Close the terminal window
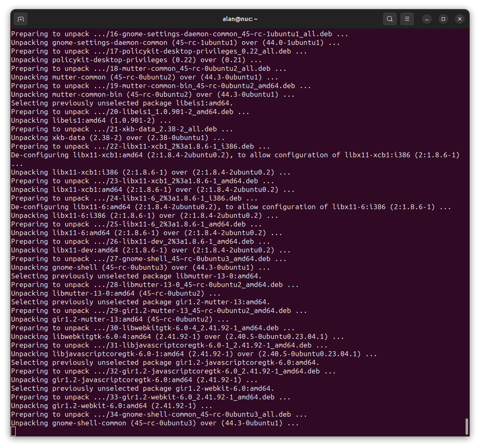 (x=459, y=19)
